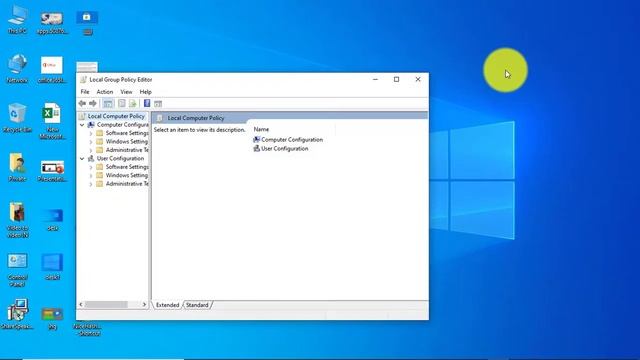This screenshot has width=640, height=360.
Task: Click the tree pane scroll right arrow
Action: (144, 304)
